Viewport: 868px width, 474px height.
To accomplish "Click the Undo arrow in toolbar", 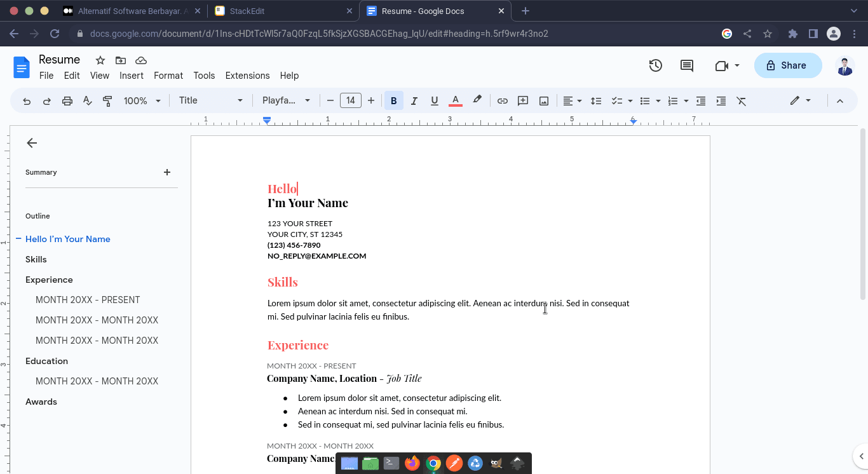I will (27, 101).
